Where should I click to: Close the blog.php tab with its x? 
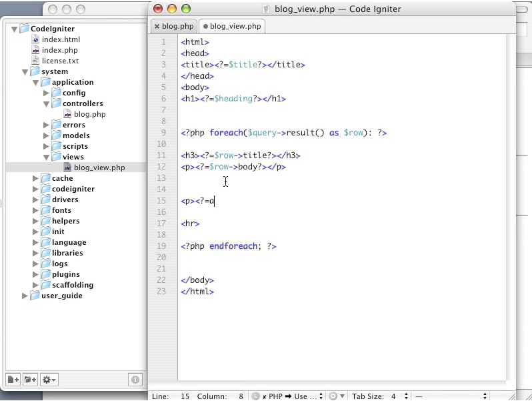[x=157, y=26]
